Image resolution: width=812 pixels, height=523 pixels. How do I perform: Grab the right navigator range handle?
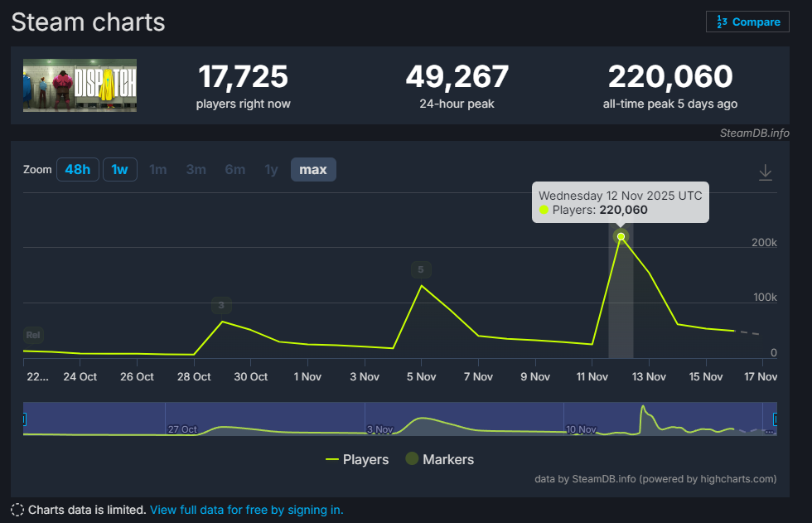[776, 419]
